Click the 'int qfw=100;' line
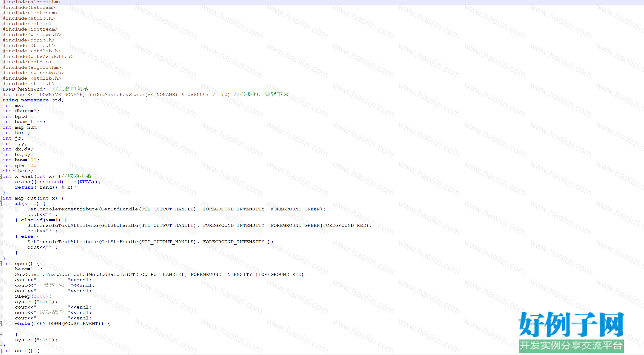This screenshot has width=644, height=355. point(21,166)
